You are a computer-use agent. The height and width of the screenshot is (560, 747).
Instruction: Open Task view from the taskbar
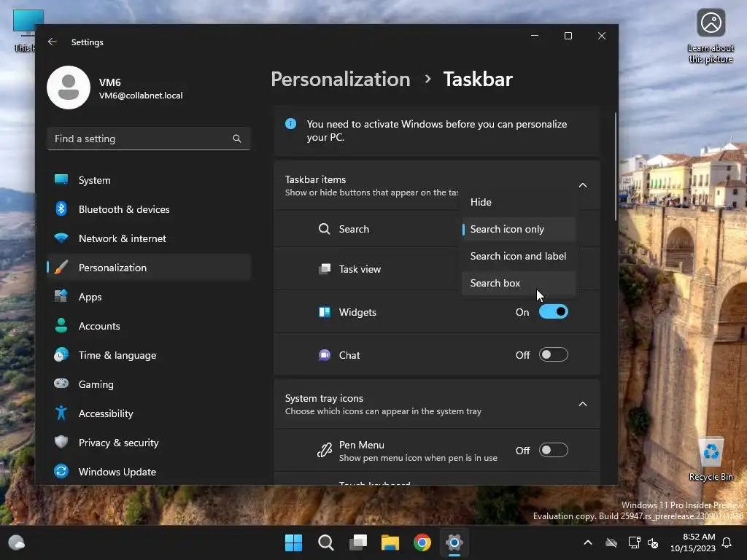click(358, 542)
